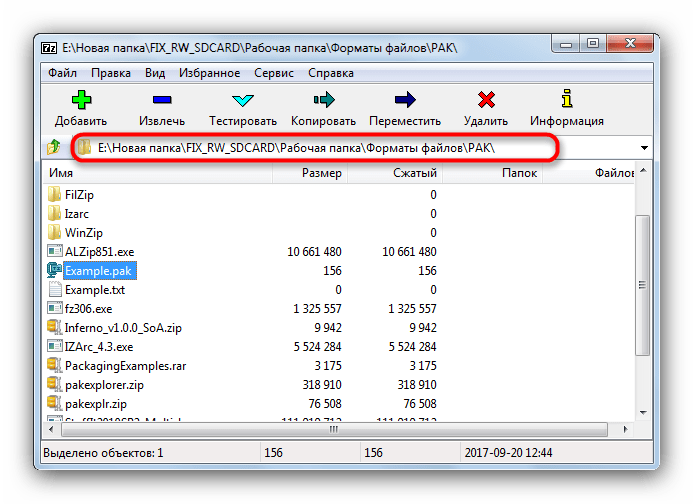Select the Example.pak file

pos(98,270)
